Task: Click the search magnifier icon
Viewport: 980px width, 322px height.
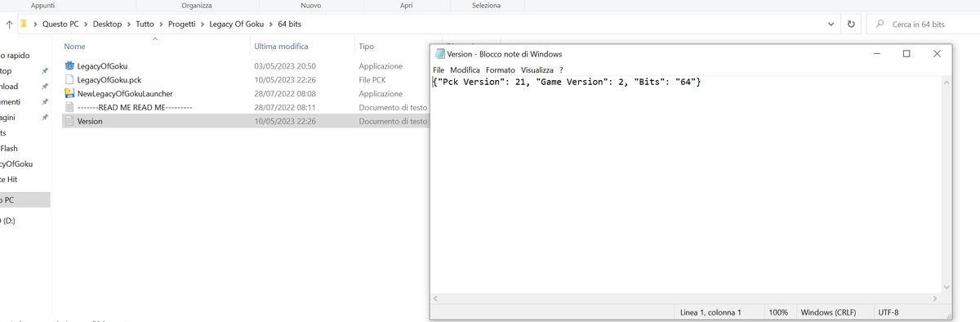Action: (x=880, y=25)
